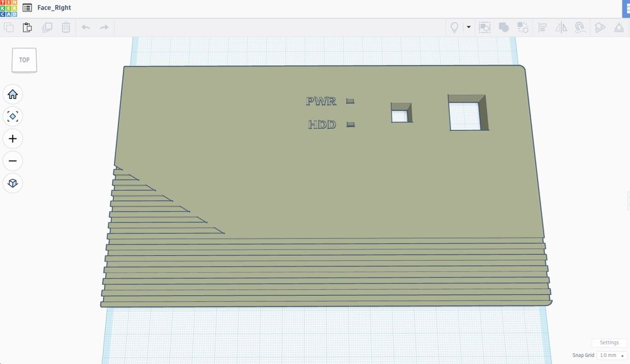
Task: Click the Paste toolbar icon
Action: (x=27, y=27)
